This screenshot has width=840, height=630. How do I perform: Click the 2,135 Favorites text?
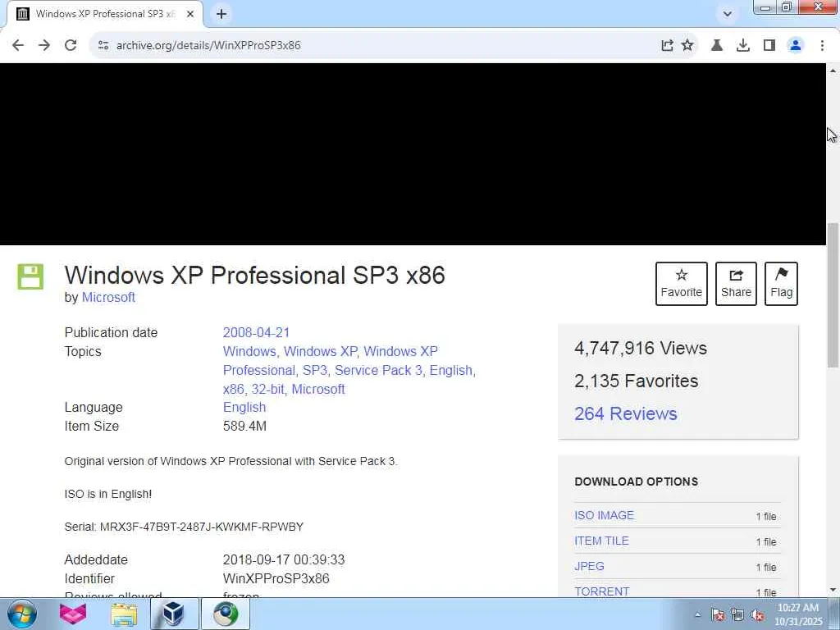(x=637, y=381)
